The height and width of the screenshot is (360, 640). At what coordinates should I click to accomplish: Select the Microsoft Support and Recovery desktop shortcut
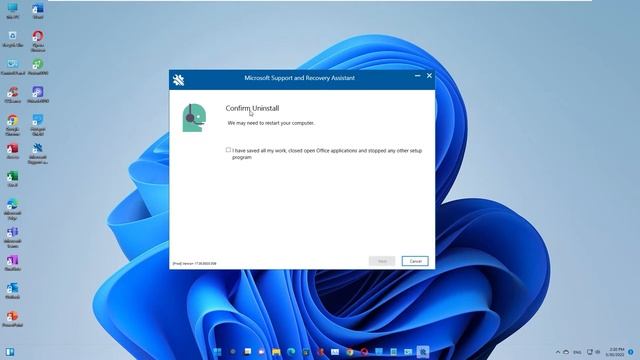click(38, 153)
